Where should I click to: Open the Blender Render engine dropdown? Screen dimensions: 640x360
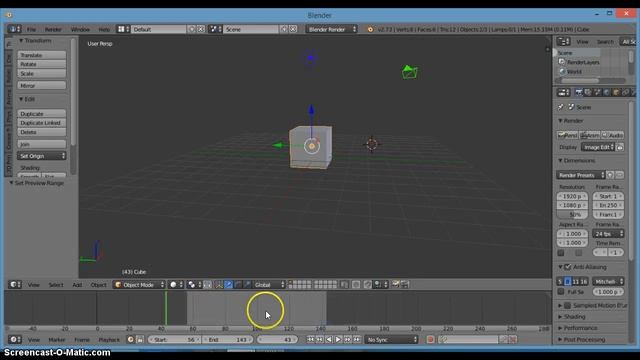331,29
